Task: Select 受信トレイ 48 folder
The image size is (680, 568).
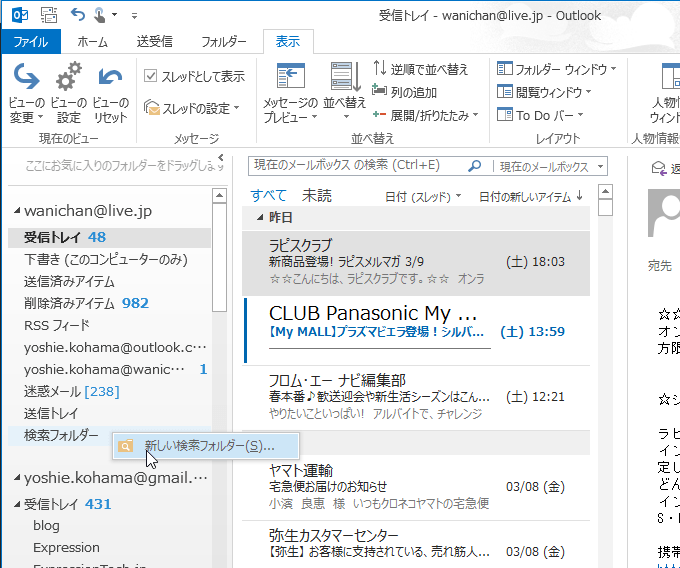Action: click(109, 238)
